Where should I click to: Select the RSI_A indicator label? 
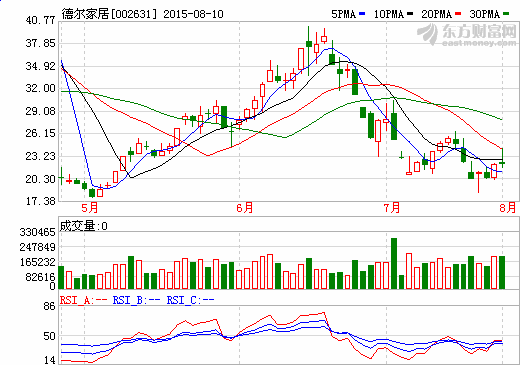click(x=83, y=300)
